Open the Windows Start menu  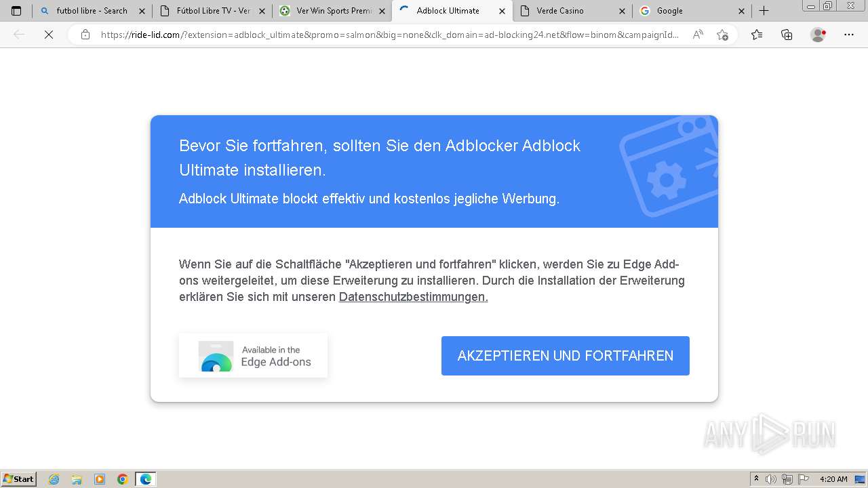19,479
